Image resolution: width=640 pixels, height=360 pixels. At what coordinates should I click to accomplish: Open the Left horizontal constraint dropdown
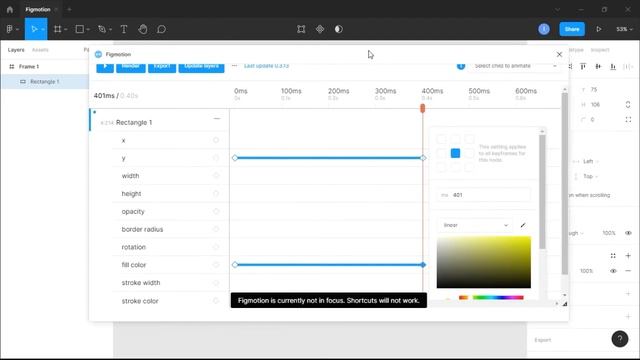[591, 161]
